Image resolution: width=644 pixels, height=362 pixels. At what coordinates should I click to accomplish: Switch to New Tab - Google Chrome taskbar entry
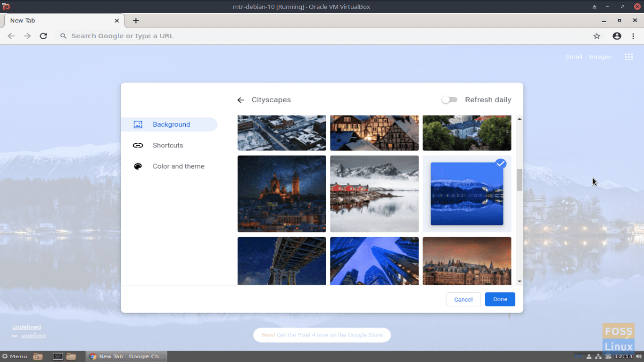[126, 356]
